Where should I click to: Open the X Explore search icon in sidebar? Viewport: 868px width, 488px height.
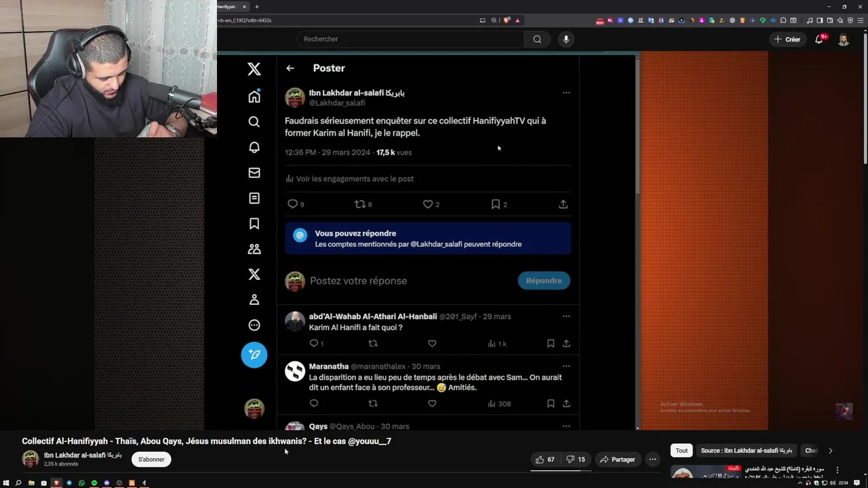(254, 122)
